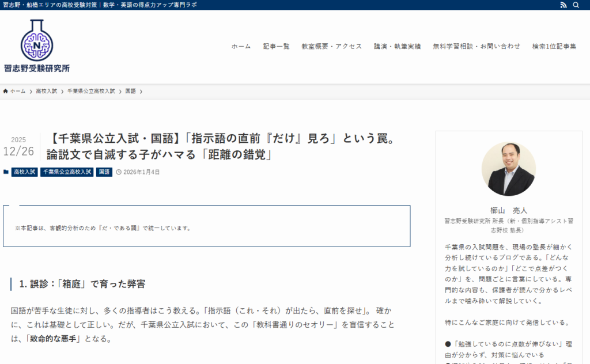Click the home icon in breadcrumb
The width and height of the screenshot is (590, 364).
coord(6,91)
